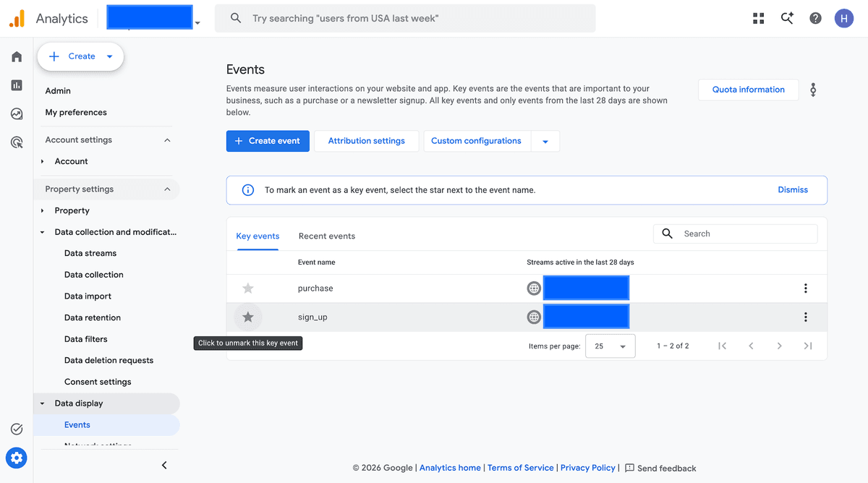The width and height of the screenshot is (868, 483).
Task: Open Data filters settings
Action: coord(85,339)
